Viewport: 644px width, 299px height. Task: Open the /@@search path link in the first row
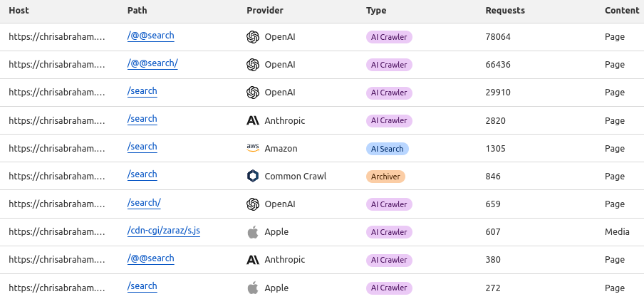[150, 36]
